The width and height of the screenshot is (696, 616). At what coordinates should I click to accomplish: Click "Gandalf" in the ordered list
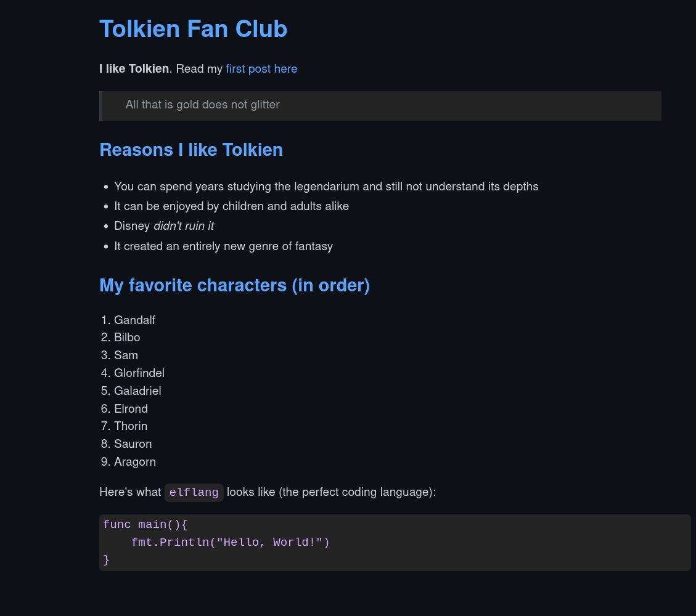click(x=134, y=320)
